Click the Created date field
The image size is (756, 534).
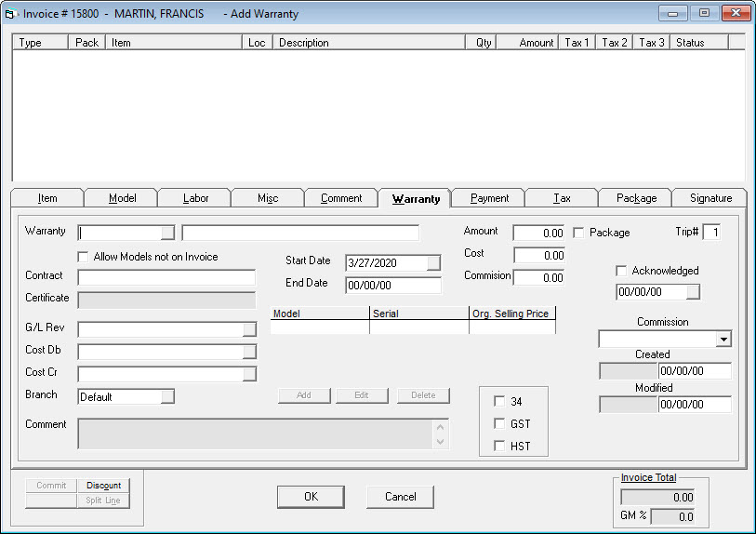[x=695, y=371]
